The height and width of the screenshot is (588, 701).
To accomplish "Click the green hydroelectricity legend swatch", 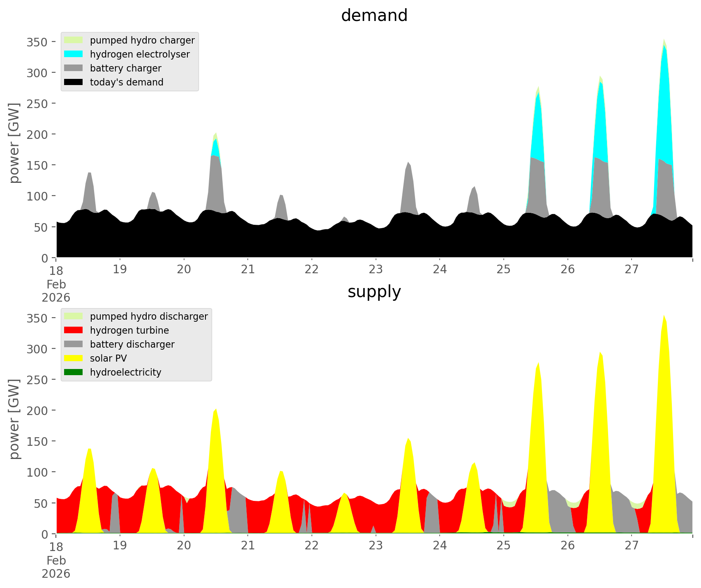I will tap(74, 372).
